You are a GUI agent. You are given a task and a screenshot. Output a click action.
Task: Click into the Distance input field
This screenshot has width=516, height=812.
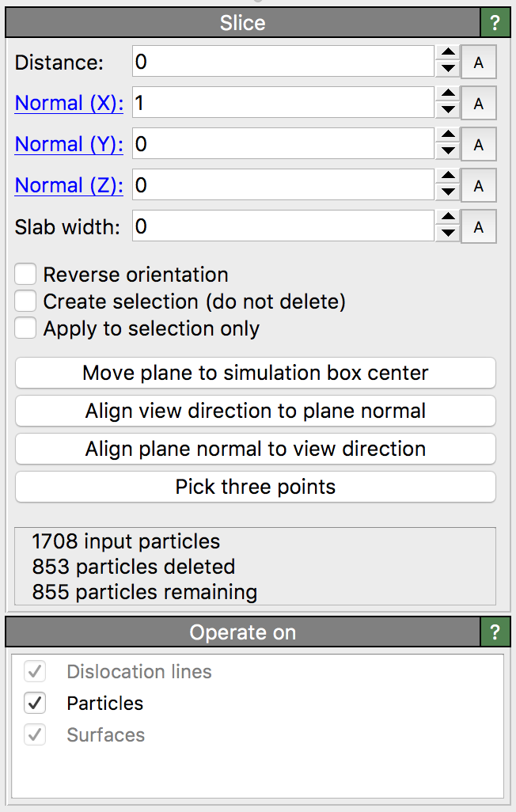pos(283,63)
